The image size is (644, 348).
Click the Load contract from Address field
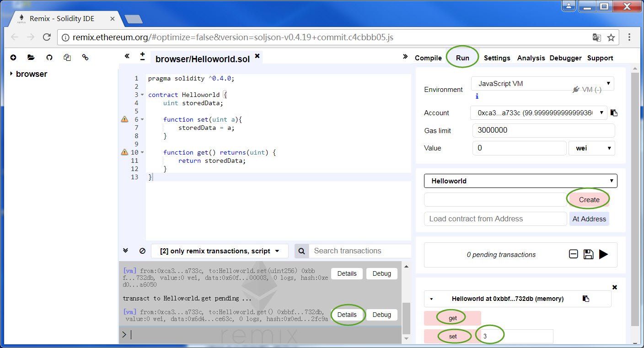tap(495, 219)
